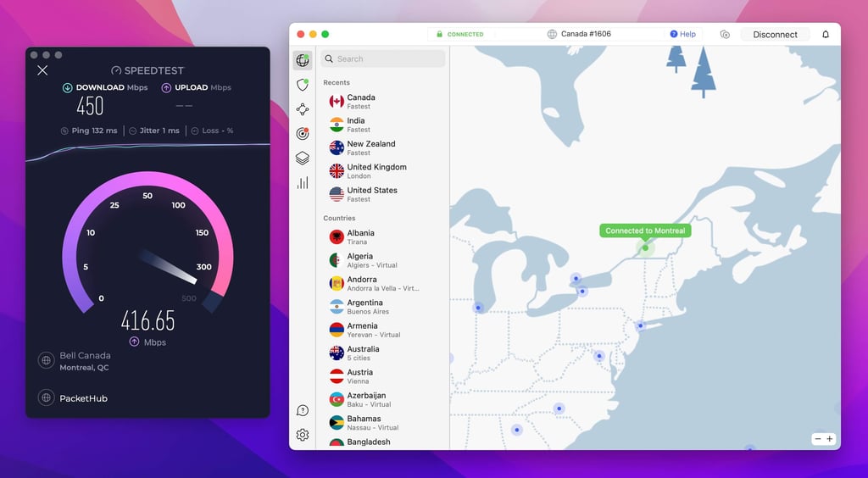868x478 pixels.
Task: Close the Speedtest result with X icon
Action: point(42,70)
